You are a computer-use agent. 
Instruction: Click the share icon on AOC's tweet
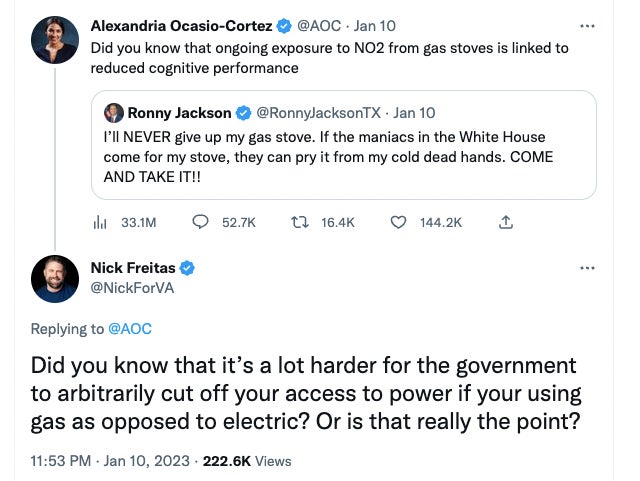coord(505,222)
